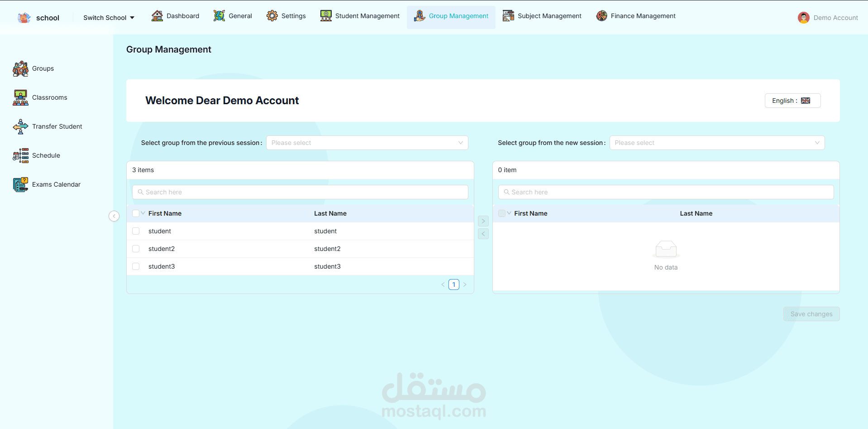Click the Dashboard house icon
This screenshot has width=868, height=429.
[157, 16]
